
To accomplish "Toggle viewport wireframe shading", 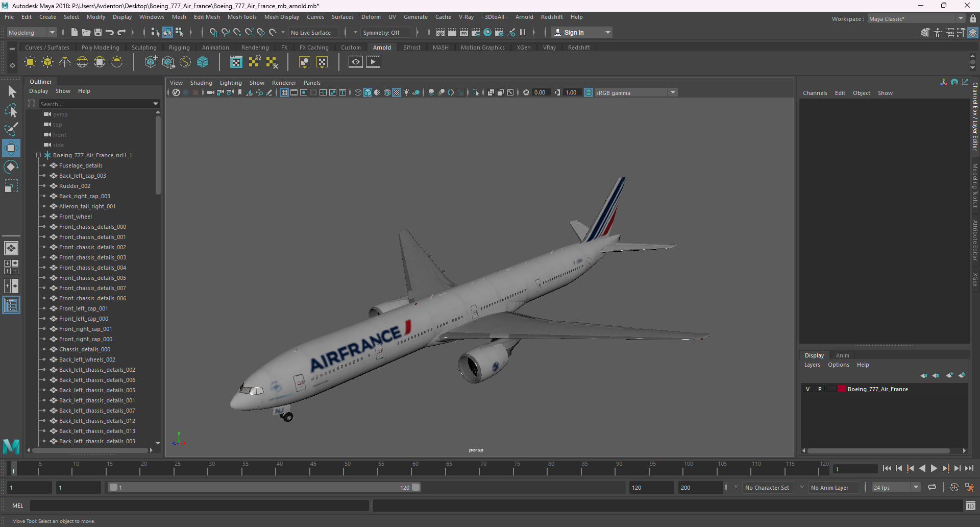I will pos(358,92).
